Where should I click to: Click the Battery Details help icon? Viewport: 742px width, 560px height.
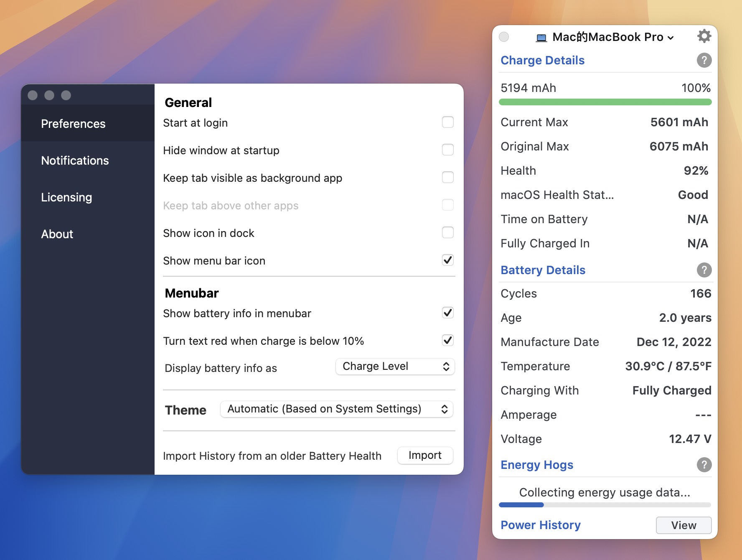point(704,270)
